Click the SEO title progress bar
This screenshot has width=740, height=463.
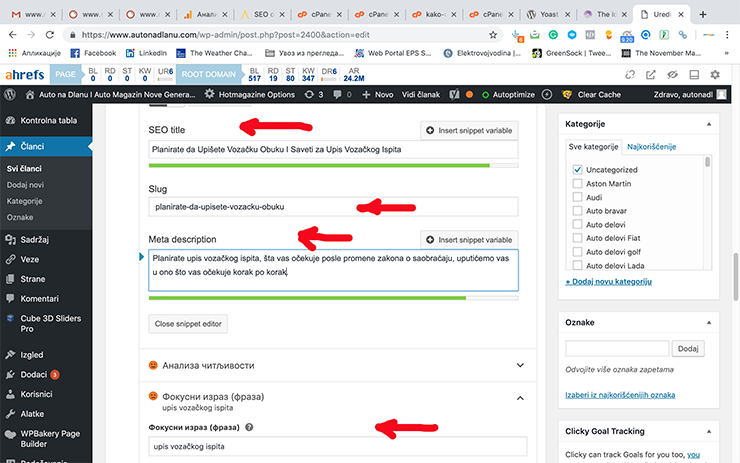click(333, 164)
